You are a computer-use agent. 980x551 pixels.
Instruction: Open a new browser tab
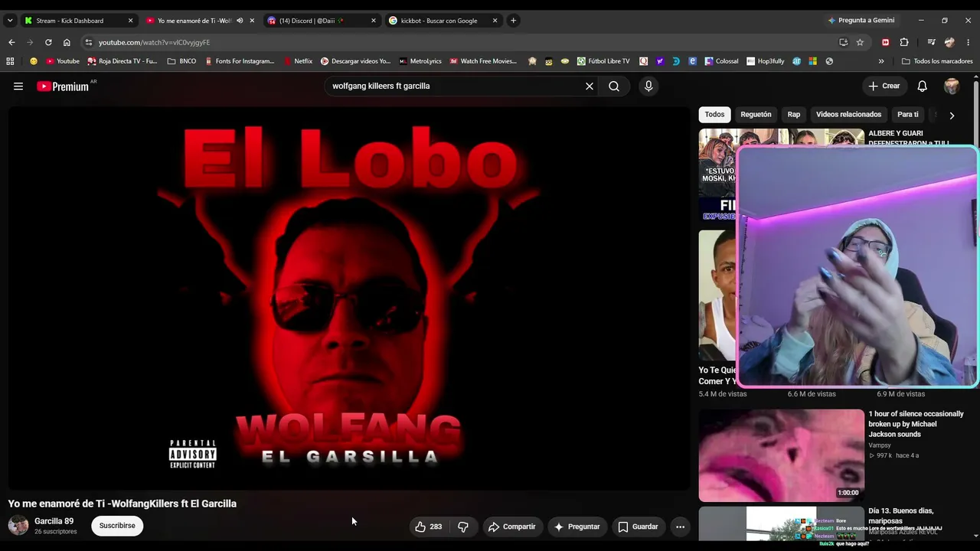point(514,21)
